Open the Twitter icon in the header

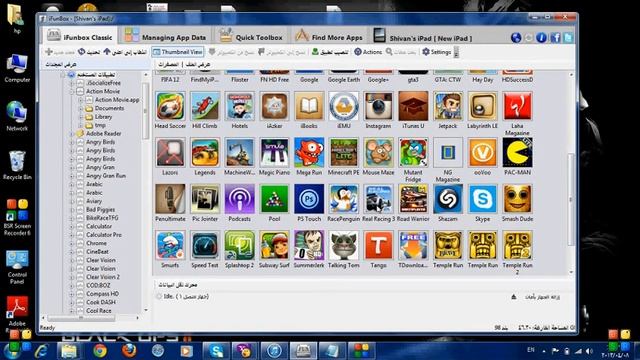coord(568,38)
